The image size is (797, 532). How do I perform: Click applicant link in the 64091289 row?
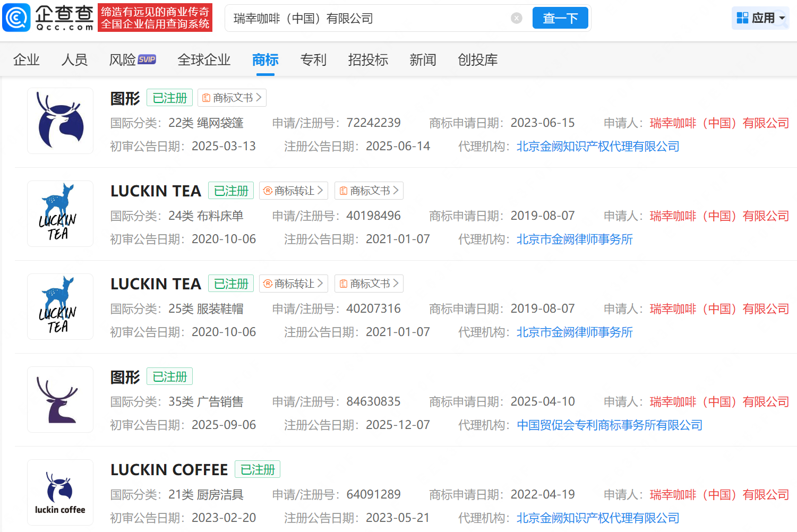pyautogui.click(x=719, y=495)
